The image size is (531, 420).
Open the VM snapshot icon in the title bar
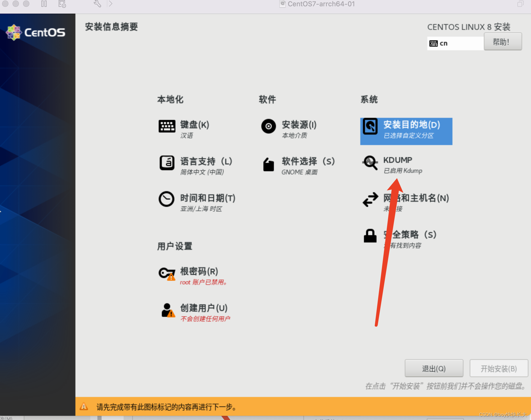[62, 4]
